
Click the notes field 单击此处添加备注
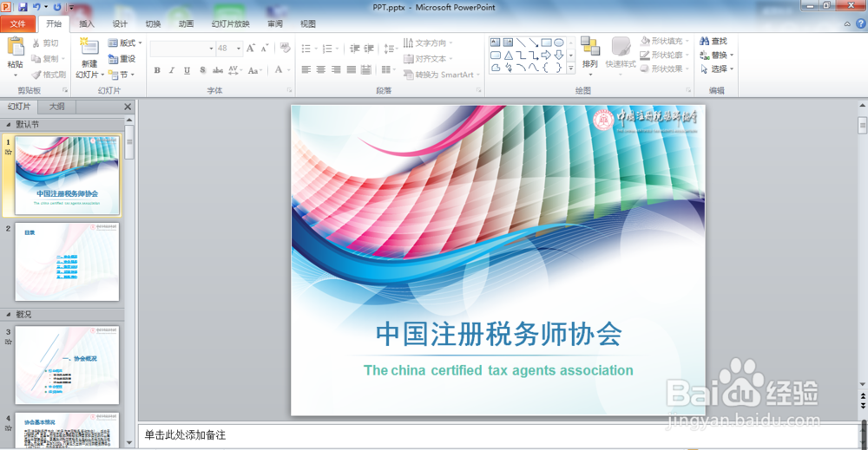(x=498, y=435)
